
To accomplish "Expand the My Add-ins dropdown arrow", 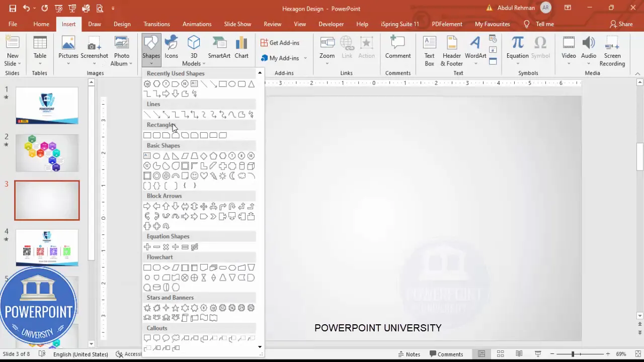I will point(305,58).
